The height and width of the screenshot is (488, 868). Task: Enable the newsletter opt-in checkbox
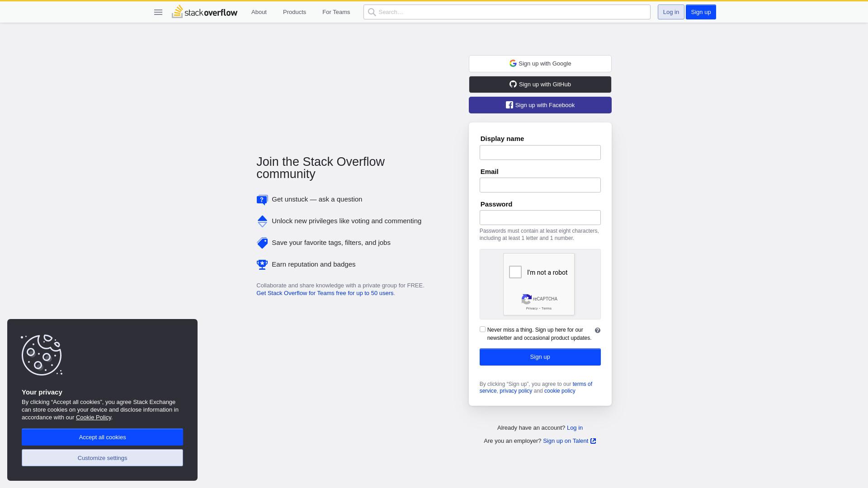pyautogui.click(x=482, y=329)
